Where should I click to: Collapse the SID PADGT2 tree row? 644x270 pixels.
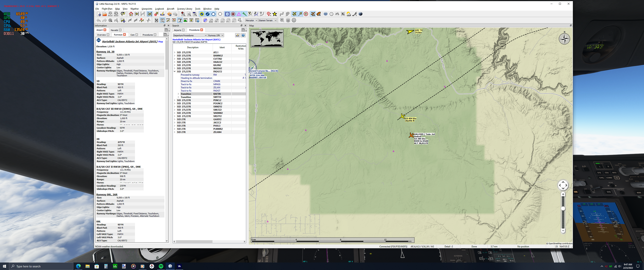[x=174, y=72]
